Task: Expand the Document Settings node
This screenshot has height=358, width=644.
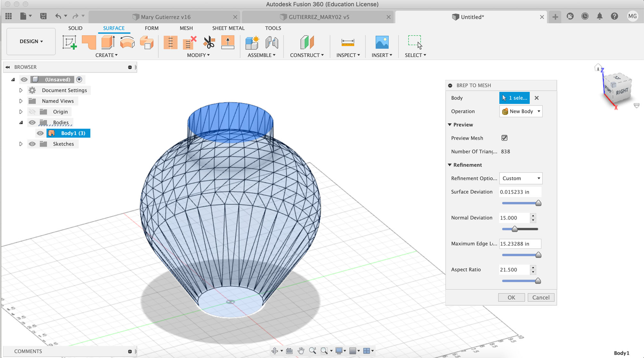Action: (x=21, y=90)
